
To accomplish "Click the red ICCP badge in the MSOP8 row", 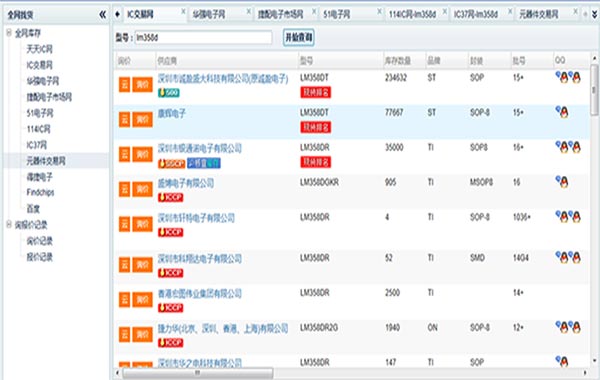I will coord(171,197).
